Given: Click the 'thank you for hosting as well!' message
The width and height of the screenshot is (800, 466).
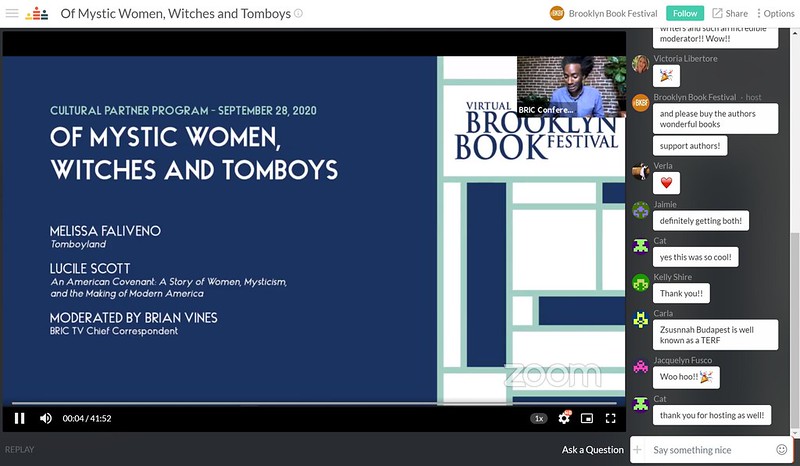Looking at the screenshot, I should (x=712, y=415).
